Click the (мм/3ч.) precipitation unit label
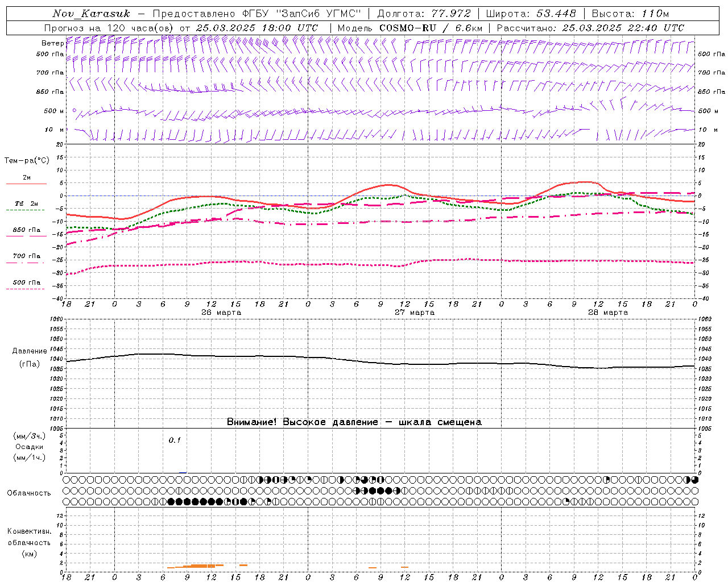 point(29,436)
